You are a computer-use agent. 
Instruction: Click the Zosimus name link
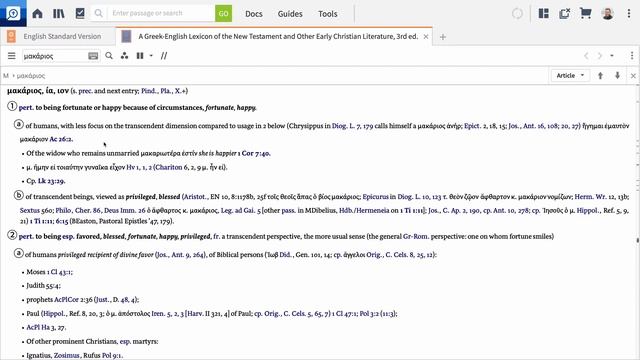pyautogui.click(x=67, y=356)
